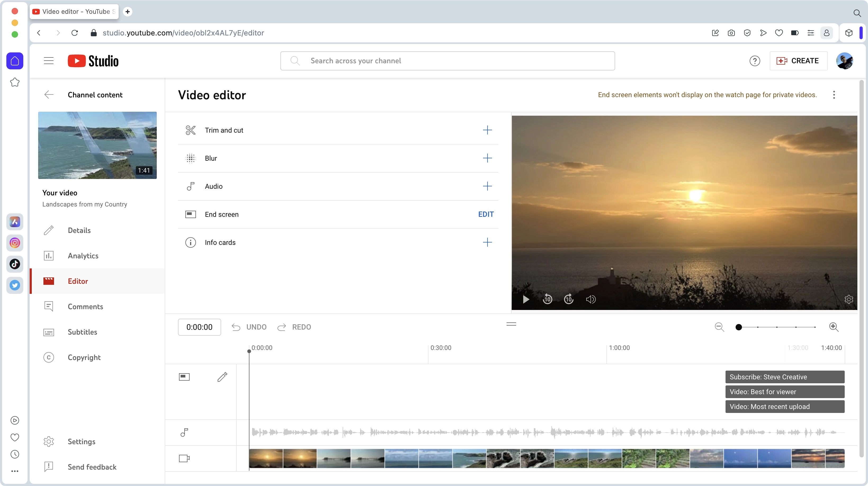Click the CREATE button
This screenshot has height=486, width=868.
[798, 61]
